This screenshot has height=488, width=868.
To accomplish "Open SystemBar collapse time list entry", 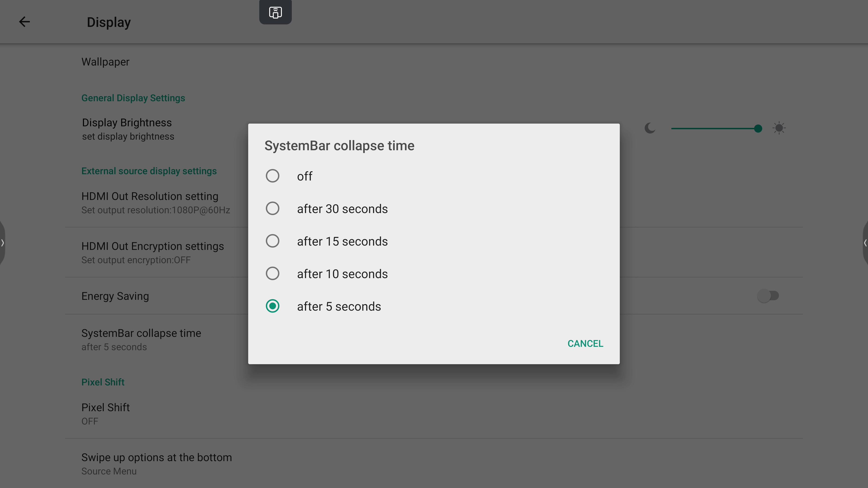I will (156, 340).
